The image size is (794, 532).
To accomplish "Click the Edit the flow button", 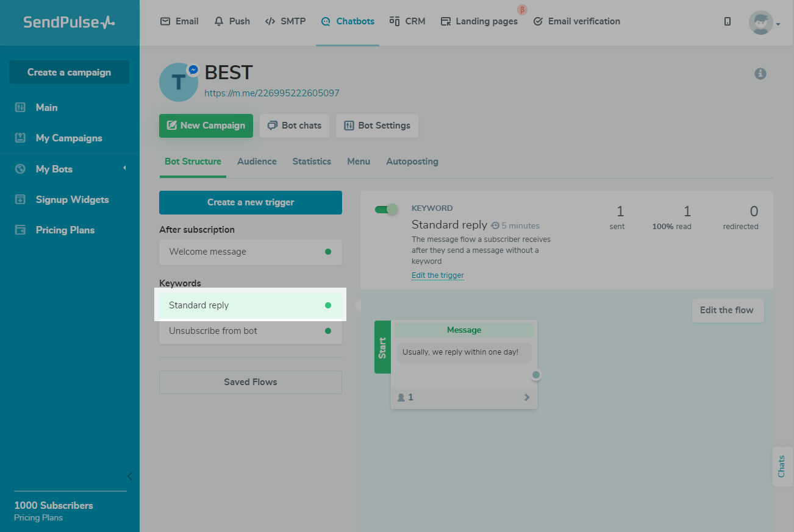I will [728, 310].
